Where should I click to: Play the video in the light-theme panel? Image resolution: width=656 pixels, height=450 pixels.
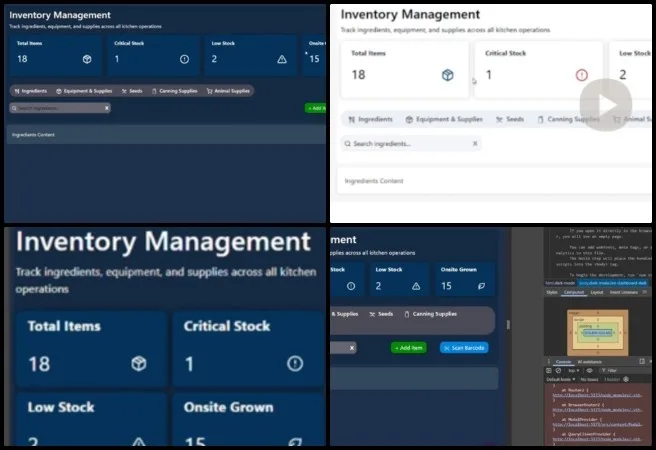pyautogui.click(x=605, y=104)
